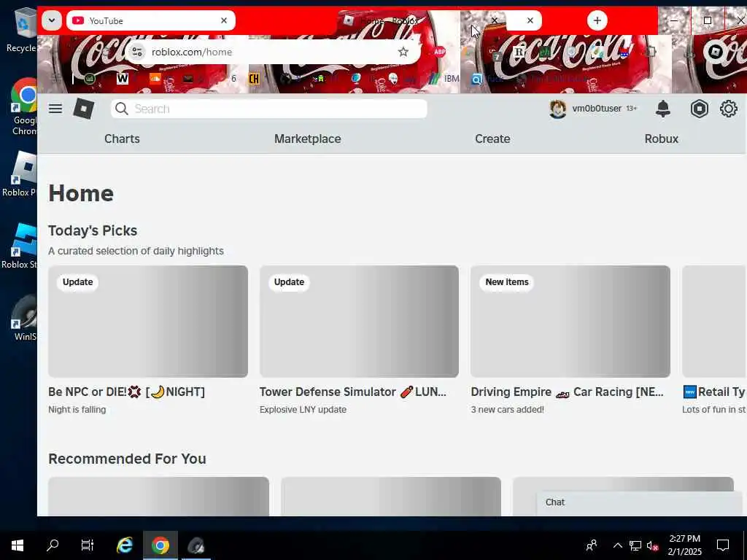Open the IBM bookmark
Viewport: 747px width, 560px height.
pyautogui.click(x=444, y=79)
